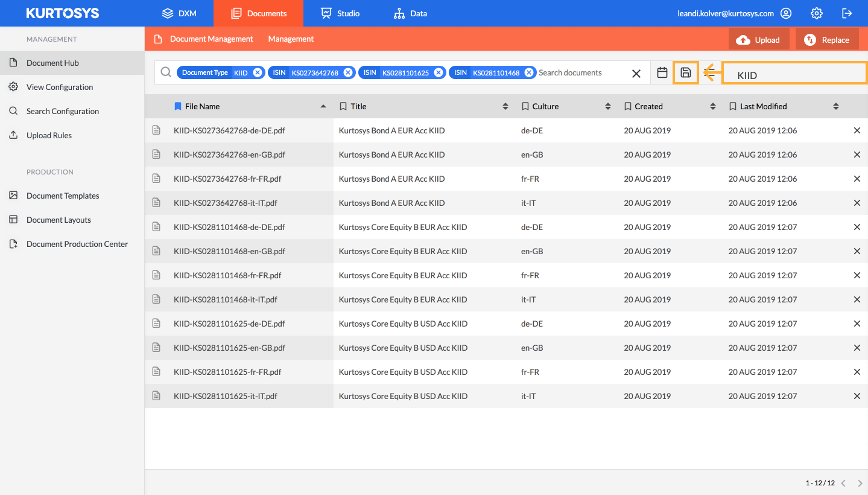The width and height of the screenshot is (868, 495).
Task: Remove the ISIN KS0273642768 filter chip
Action: 348,72
